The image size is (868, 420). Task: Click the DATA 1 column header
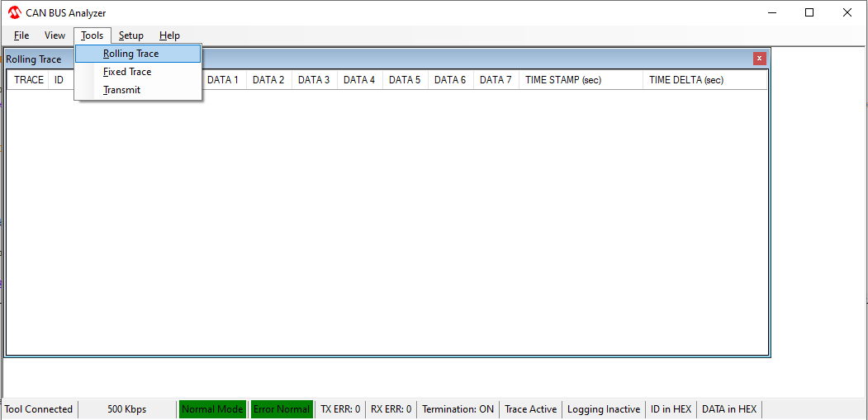tap(223, 80)
